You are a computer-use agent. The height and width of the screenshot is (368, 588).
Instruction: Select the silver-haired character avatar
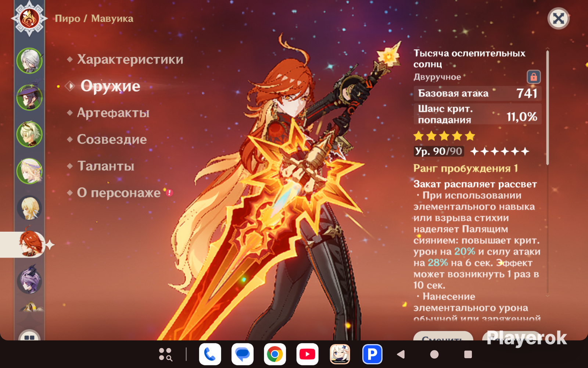29,61
